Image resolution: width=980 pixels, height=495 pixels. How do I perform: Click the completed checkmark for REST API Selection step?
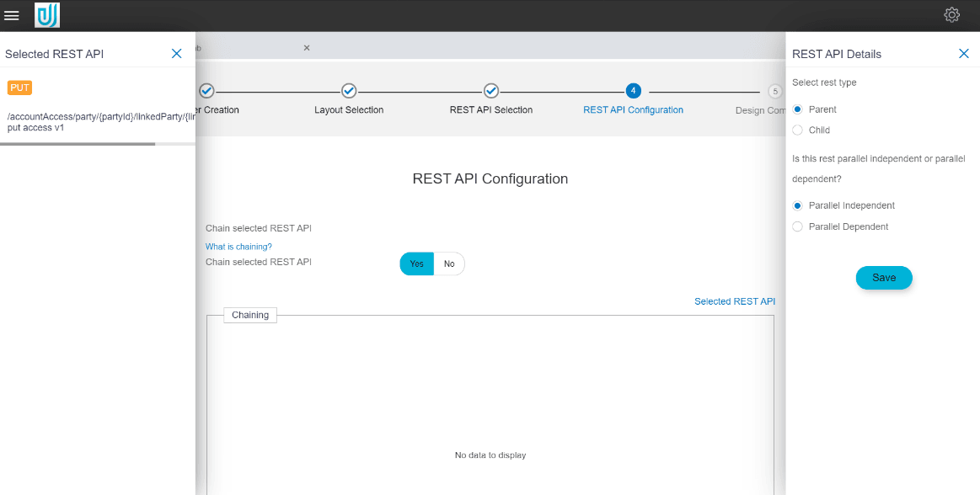point(491,91)
